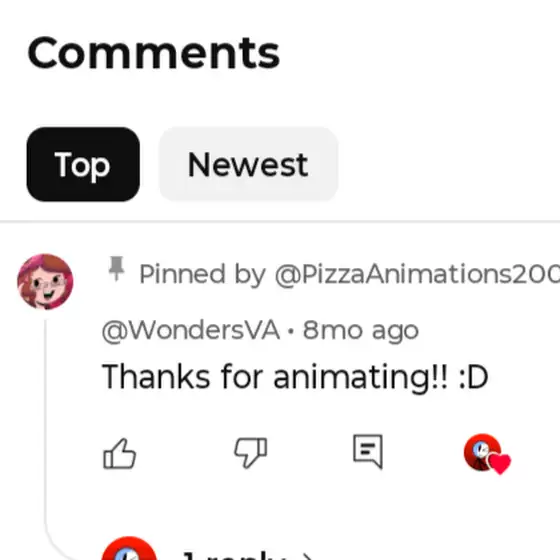The width and height of the screenshot is (560, 560).
Task: Expand the 1 reply thread
Action: click(x=234, y=555)
